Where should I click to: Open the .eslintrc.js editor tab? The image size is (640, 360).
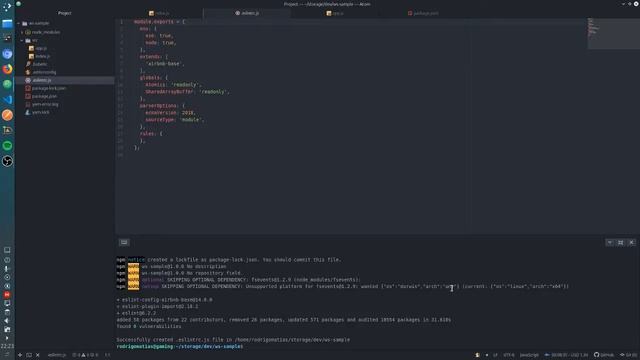coord(247,13)
